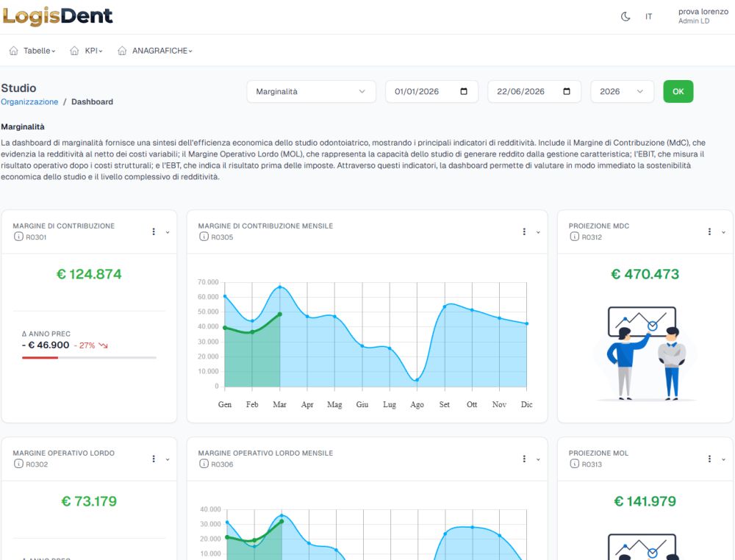
Task: Click the € 141.979 projection value
Action: coord(645,501)
